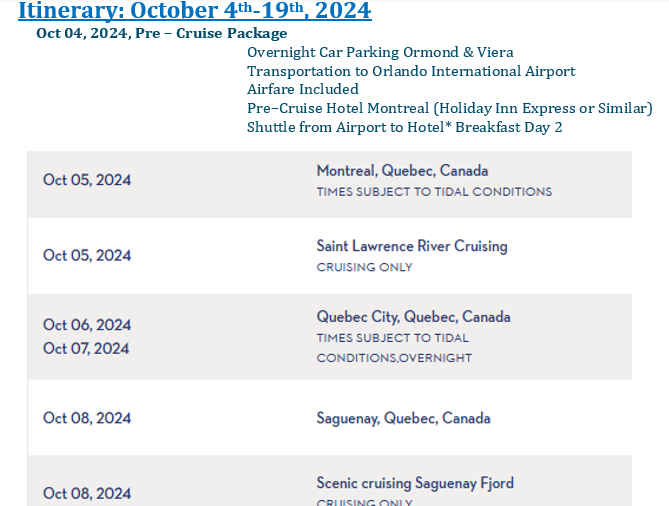Viewport: 669px width, 506px height.
Task: Select the Pre – Cruise Package heading
Action: [161, 33]
